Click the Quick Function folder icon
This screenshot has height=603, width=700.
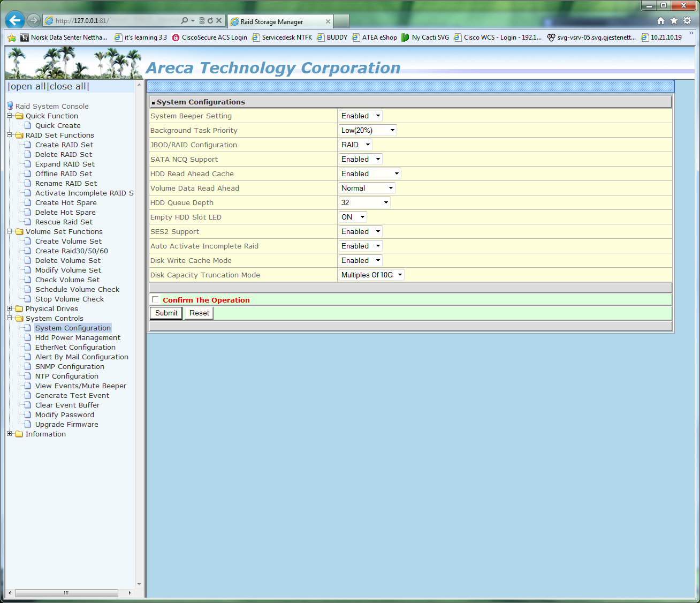click(19, 116)
